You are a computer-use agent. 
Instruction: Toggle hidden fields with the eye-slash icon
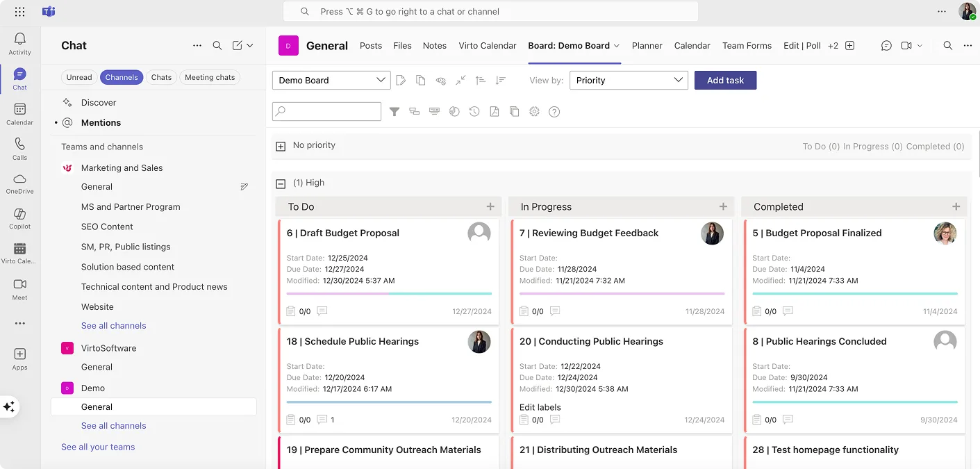tap(440, 80)
